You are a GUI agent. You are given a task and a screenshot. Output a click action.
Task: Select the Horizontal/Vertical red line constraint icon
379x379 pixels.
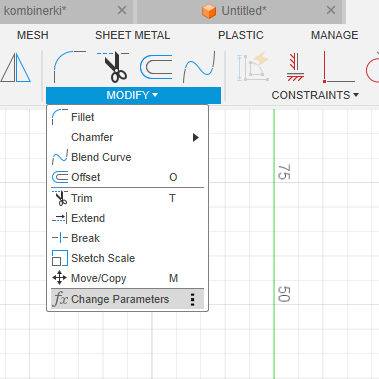339,67
